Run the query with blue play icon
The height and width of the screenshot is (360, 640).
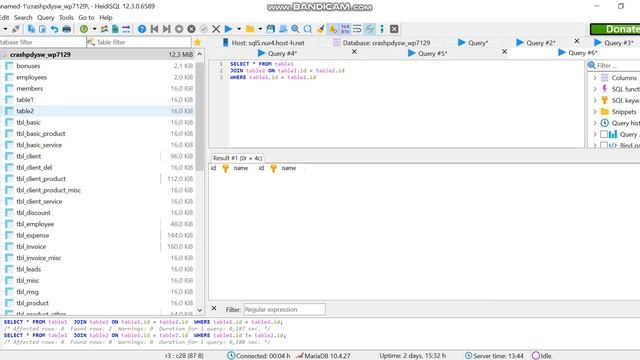coord(229,29)
